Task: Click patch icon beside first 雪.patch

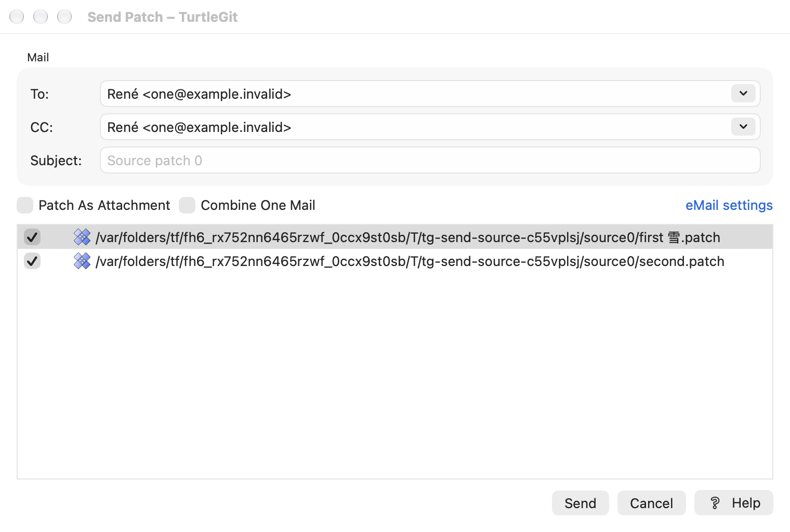Action: coord(82,237)
